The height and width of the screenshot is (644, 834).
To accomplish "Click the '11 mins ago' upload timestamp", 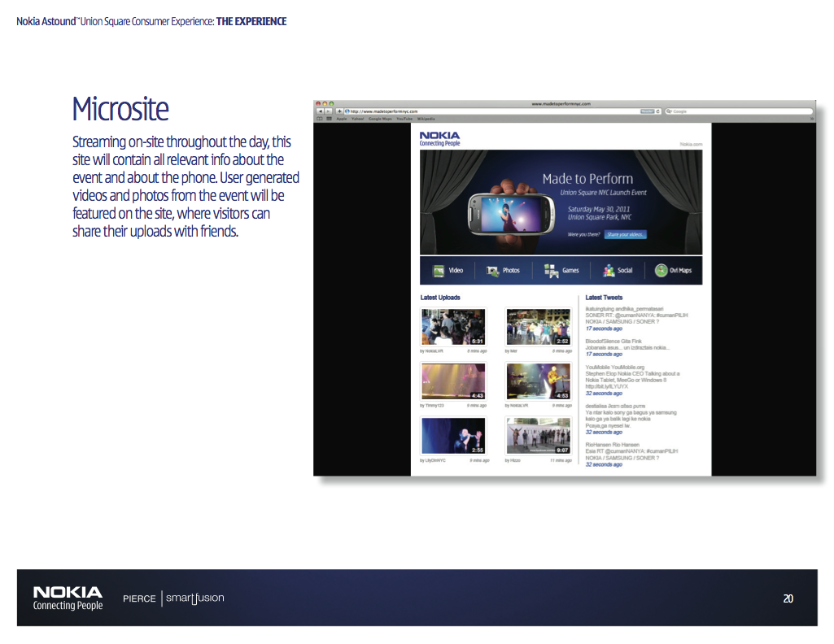I will (x=561, y=461).
